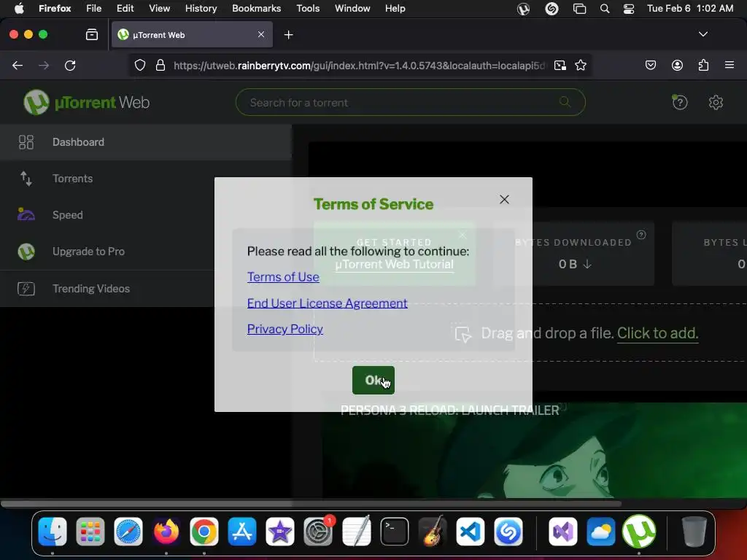The image size is (747, 560).
Task: Open the Terms of Use link
Action: coord(283,277)
